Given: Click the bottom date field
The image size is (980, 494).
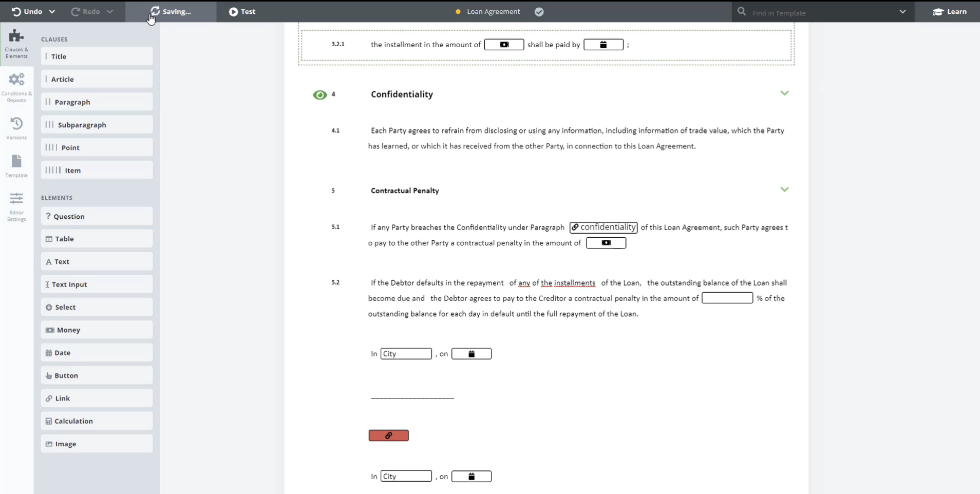Looking at the screenshot, I should (472, 476).
